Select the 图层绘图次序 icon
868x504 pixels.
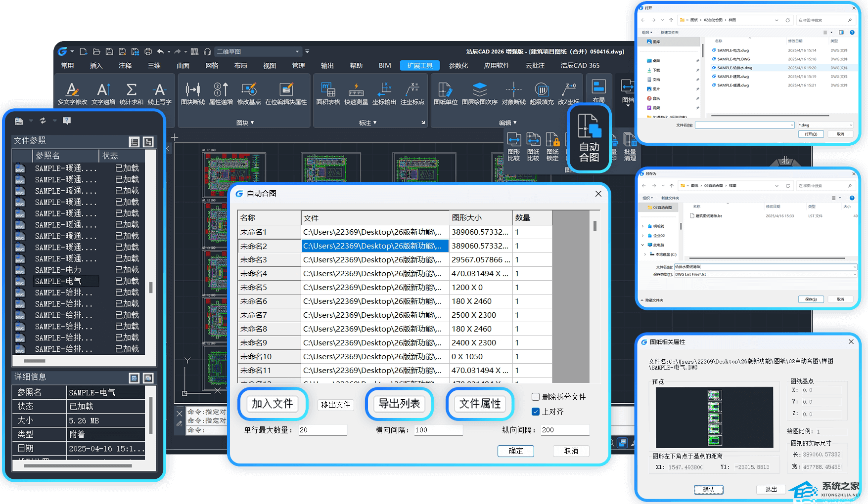(x=479, y=90)
